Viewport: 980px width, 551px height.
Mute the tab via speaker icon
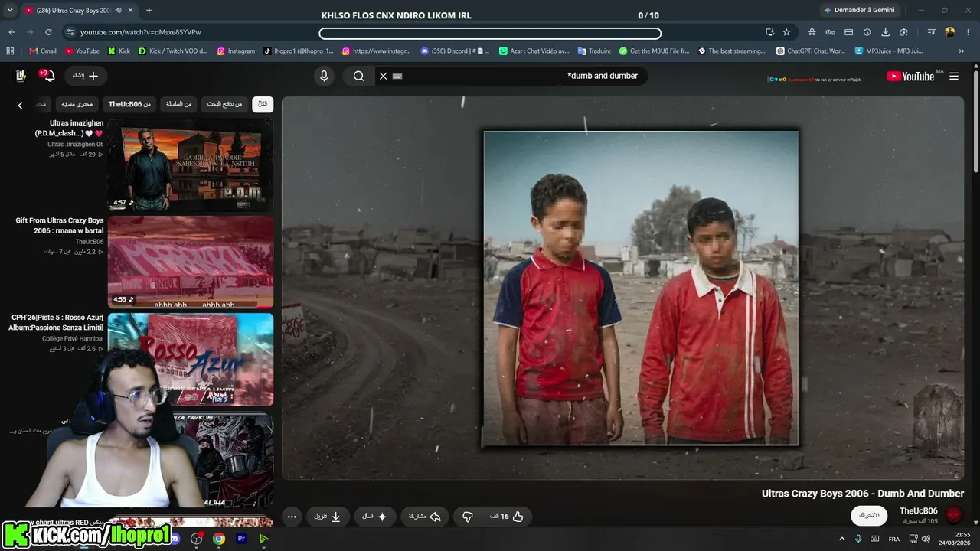point(118,10)
